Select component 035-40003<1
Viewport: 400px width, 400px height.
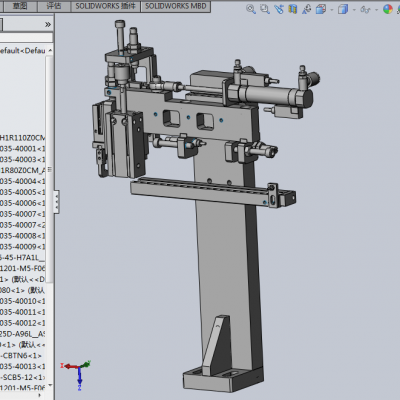coord(23,159)
